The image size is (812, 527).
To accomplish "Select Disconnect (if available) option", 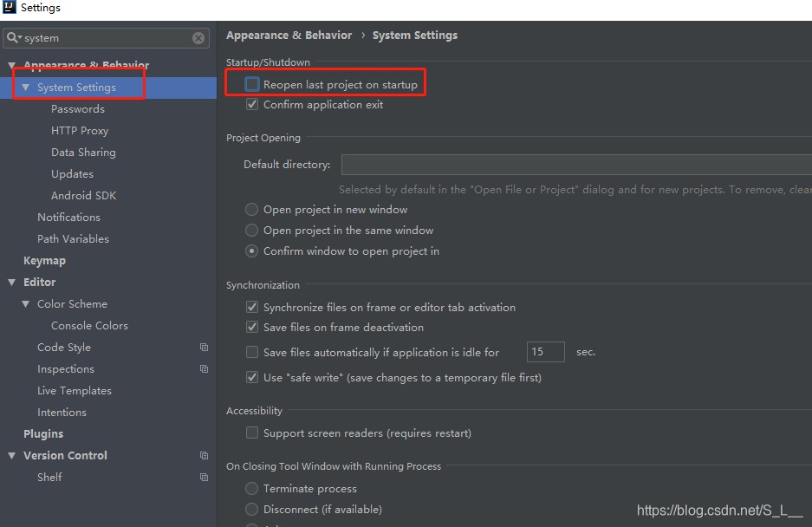I will coord(251,509).
